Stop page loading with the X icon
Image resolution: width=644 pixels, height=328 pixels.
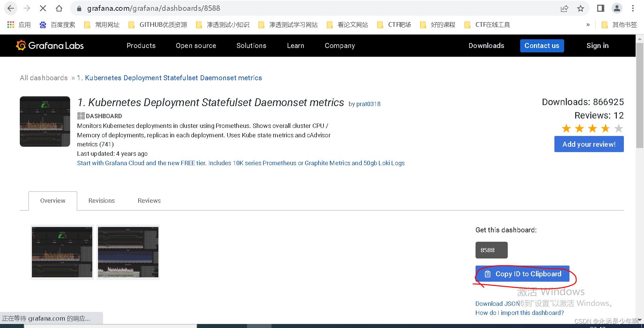[43, 8]
